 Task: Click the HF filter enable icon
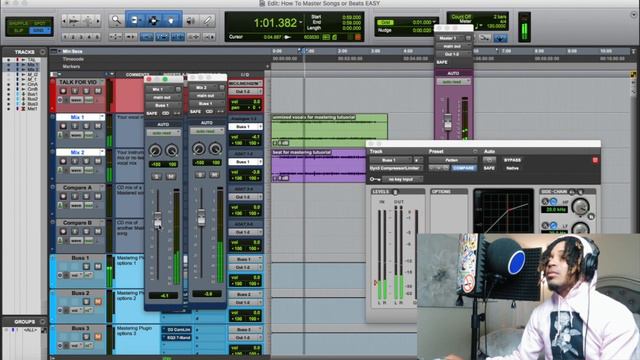(553, 202)
